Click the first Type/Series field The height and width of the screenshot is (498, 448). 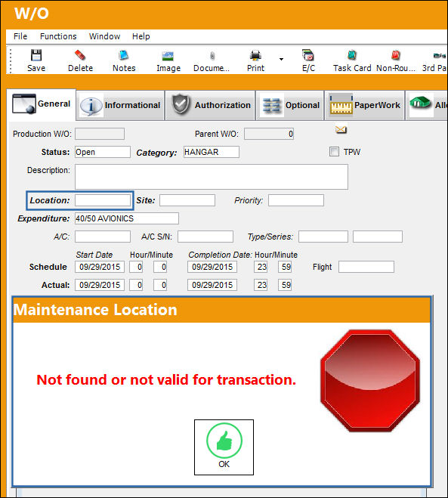pos(323,237)
